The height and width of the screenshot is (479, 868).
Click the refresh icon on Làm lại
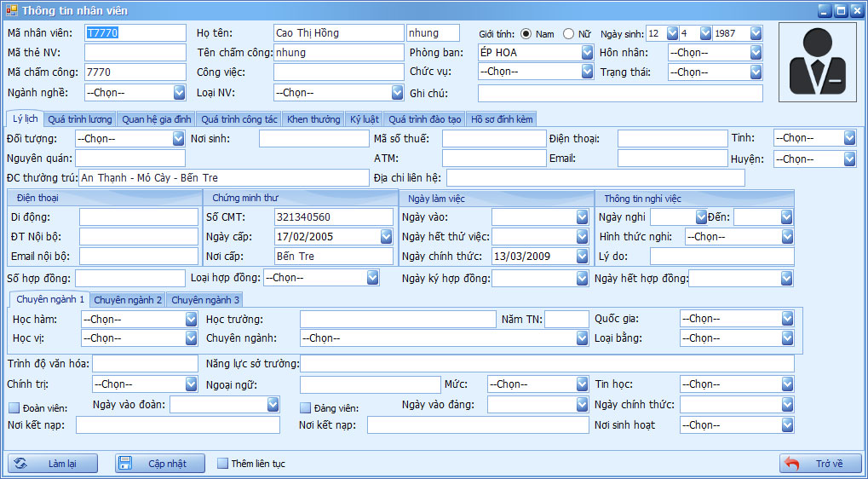22,464
